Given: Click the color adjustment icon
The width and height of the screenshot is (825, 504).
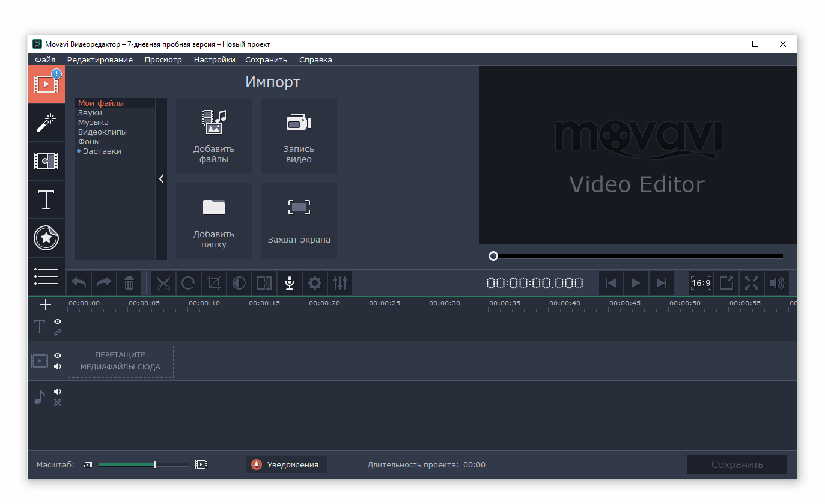Looking at the screenshot, I should (x=239, y=283).
